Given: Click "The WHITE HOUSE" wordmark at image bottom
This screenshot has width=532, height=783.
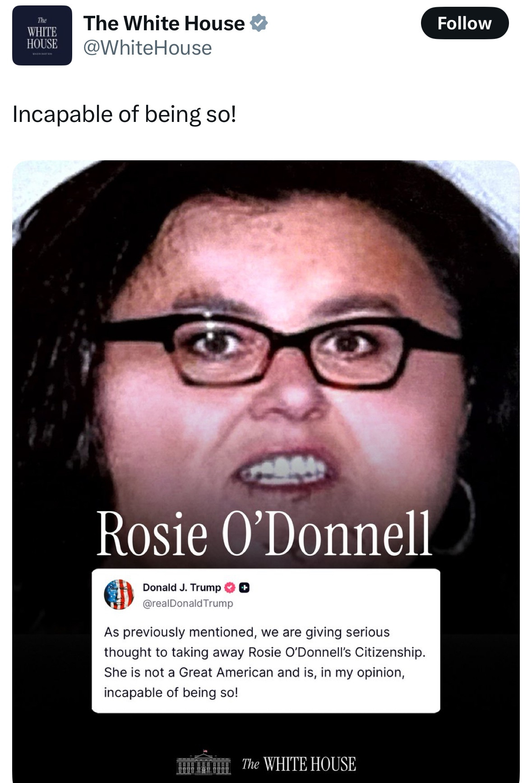Looking at the screenshot, I should click(x=299, y=764).
